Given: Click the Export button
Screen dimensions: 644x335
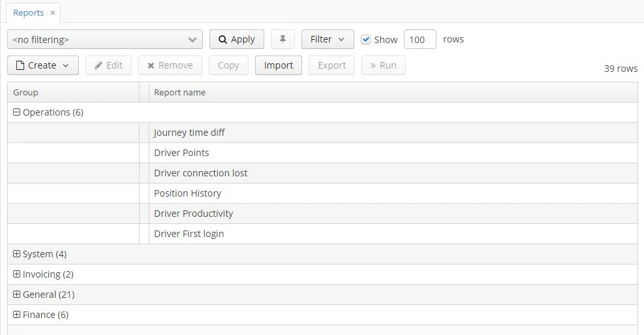Looking at the screenshot, I should pos(332,65).
